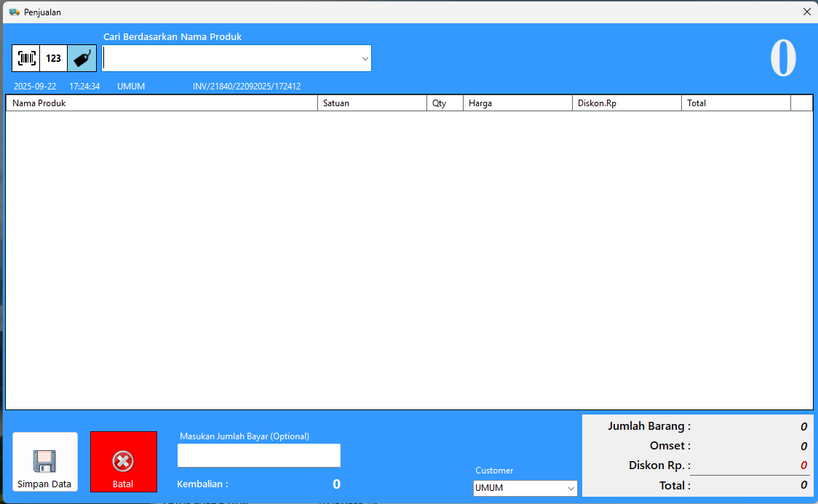818x504 pixels.
Task: Select the Satuan column header
Action: tap(372, 103)
